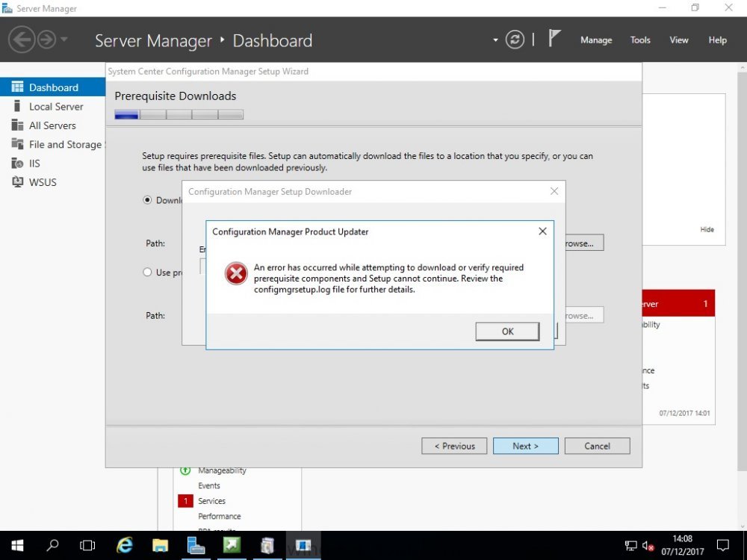Screen dimensions: 747x560
Task: Click Services in the server group tile
Action: click(212, 501)
